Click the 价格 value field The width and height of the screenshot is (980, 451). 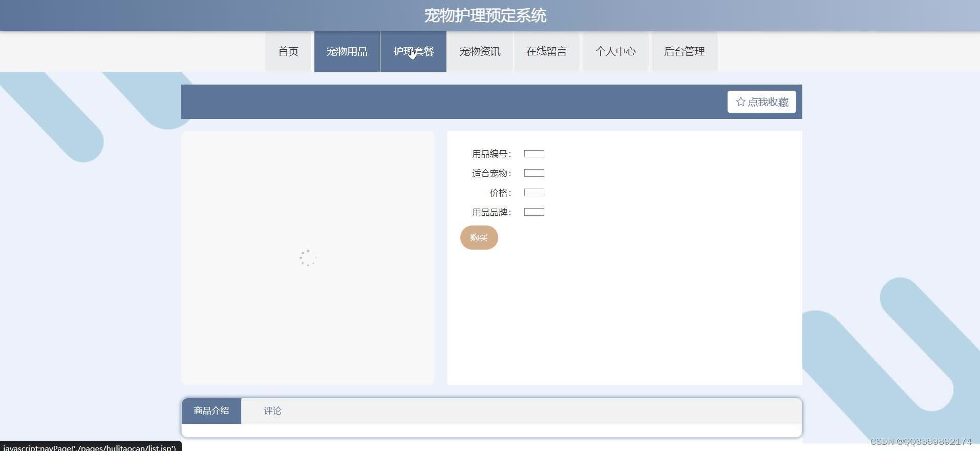pyautogui.click(x=534, y=193)
